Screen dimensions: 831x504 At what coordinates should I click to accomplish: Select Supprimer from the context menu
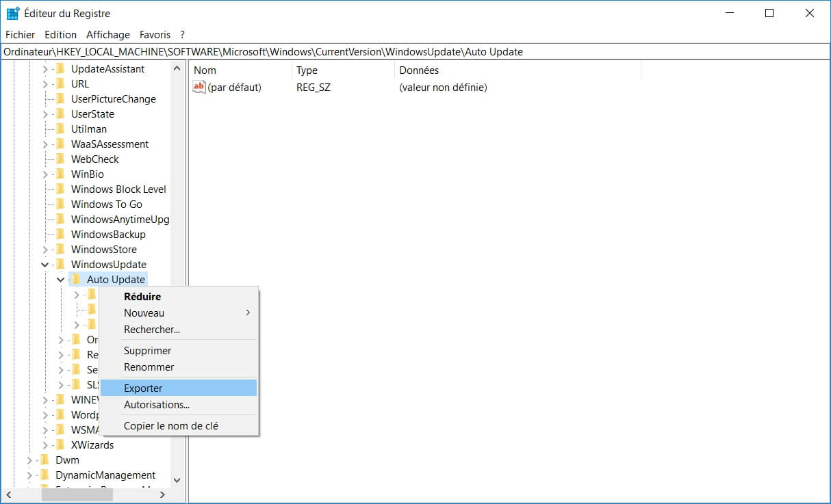click(x=179, y=350)
